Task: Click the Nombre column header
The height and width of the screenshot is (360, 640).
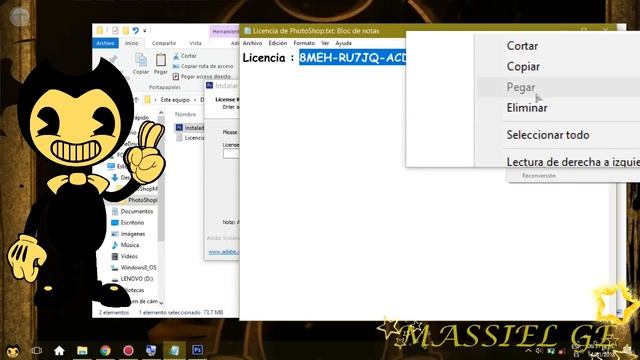Action: (x=185, y=114)
